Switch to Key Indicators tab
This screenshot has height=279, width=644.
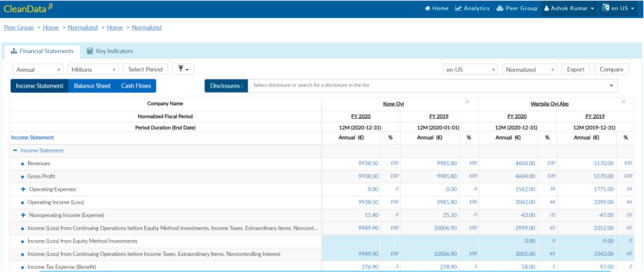point(110,51)
